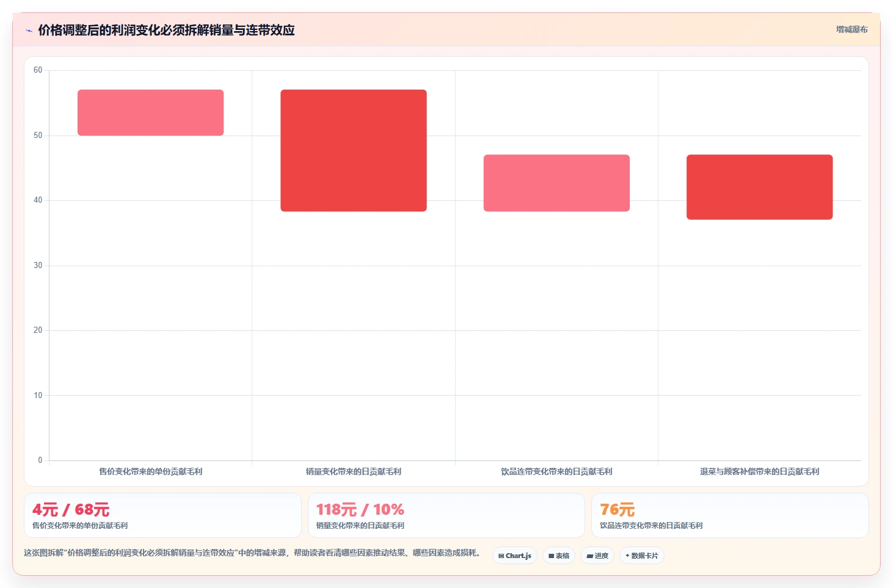Click the 进度 tag chip
Viewport: 893px width, 588px height.
coord(597,556)
